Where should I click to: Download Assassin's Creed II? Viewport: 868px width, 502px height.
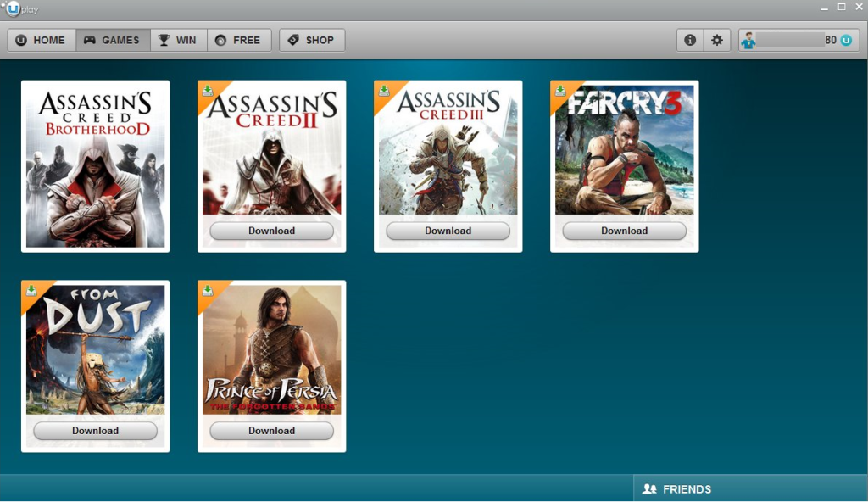272,231
